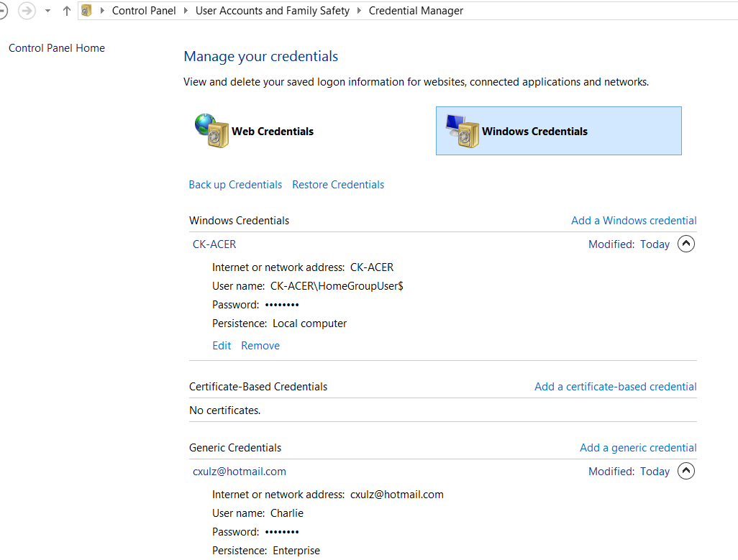
Task: Remove the CK-ACER credential
Action: click(x=260, y=346)
